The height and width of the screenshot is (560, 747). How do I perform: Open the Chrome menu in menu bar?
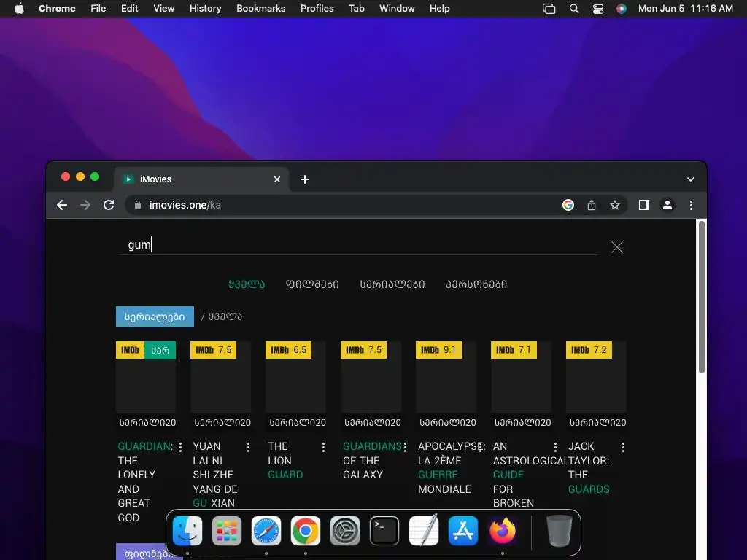point(57,9)
